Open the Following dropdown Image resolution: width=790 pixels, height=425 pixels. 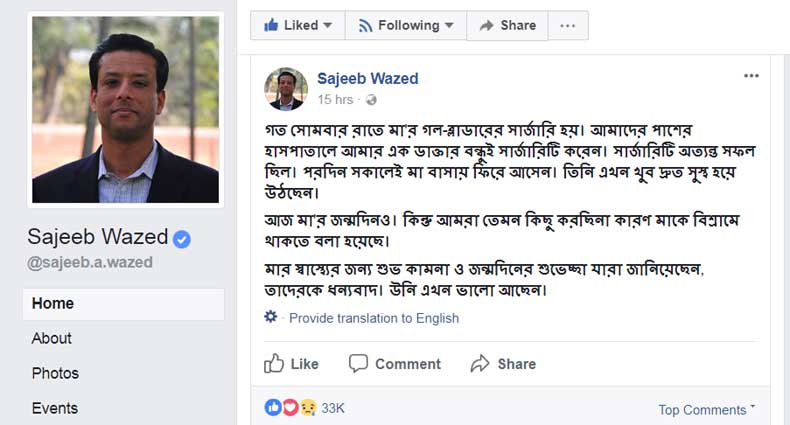[x=405, y=25]
